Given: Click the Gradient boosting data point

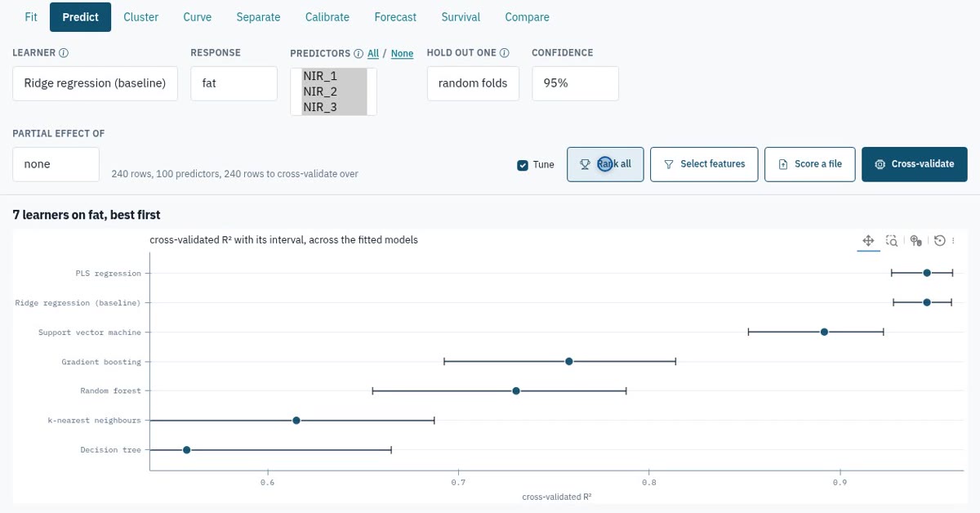Looking at the screenshot, I should 568,361.
